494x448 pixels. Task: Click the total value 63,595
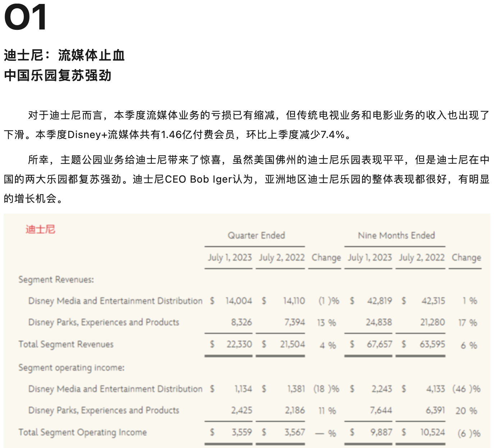coord(433,344)
